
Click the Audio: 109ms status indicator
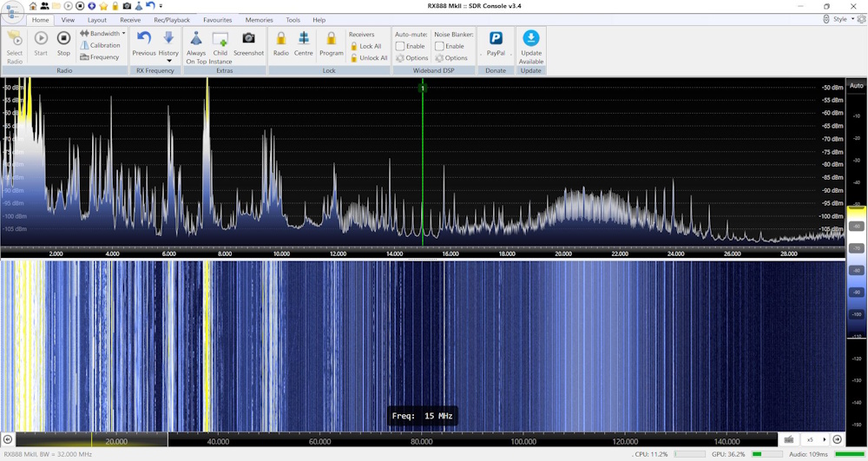coord(808,454)
